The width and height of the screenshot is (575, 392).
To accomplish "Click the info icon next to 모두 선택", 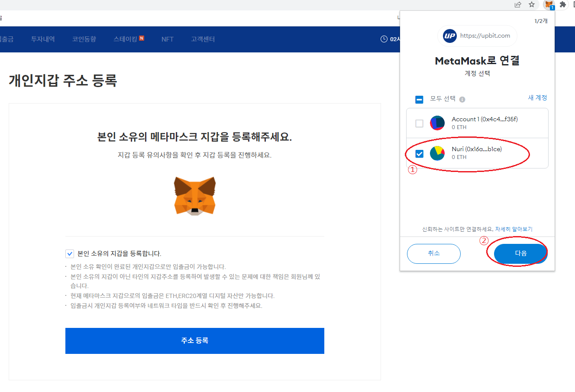I will (462, 99).
